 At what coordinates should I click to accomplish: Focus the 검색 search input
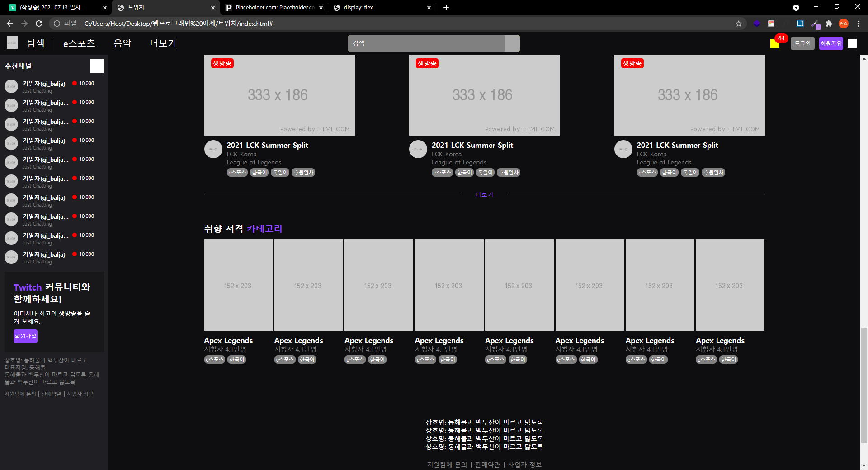point(426,43)
